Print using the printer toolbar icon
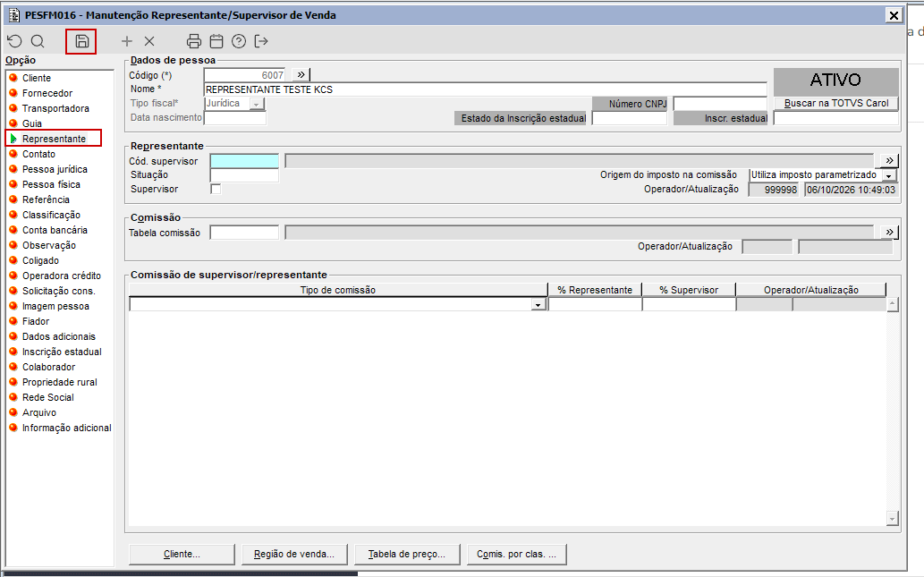This screenshot has height=577, width=924. click(x=194, y=41)
